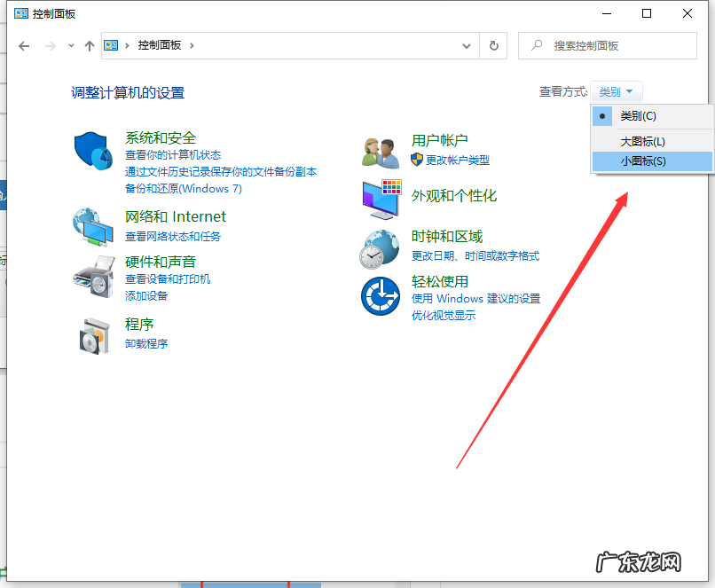Image resolution: width=715 pixels, height=588 pixels.
Task: Click the back navigation arrow
Action: pyautogui.click(x=24, y=45)
